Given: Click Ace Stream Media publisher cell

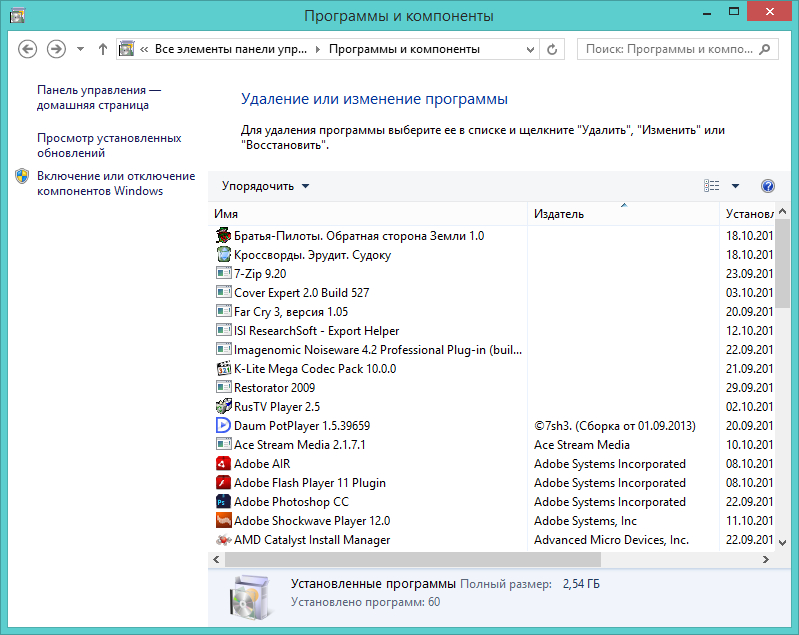Looking at the screenshot, I should point(581,445).
